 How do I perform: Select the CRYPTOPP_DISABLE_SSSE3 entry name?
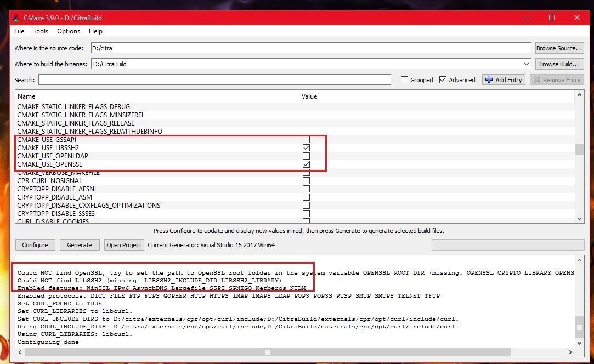(x=56, y=214)
